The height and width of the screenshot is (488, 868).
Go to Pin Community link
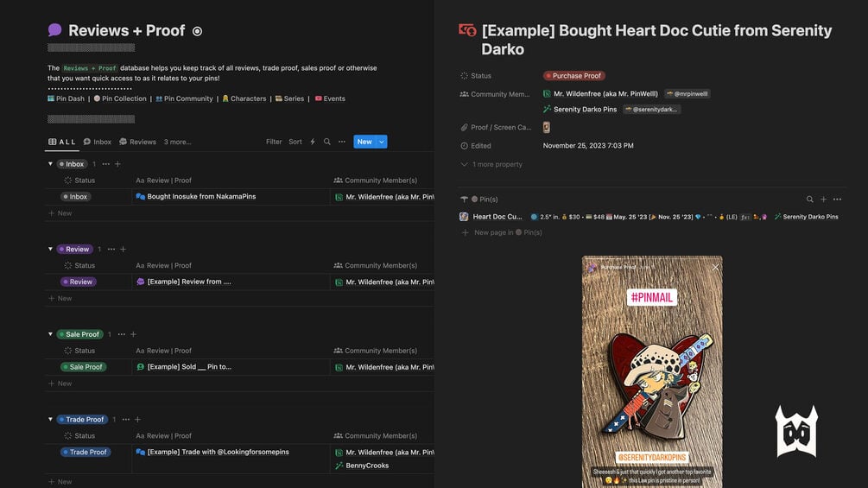click(184, 98)
